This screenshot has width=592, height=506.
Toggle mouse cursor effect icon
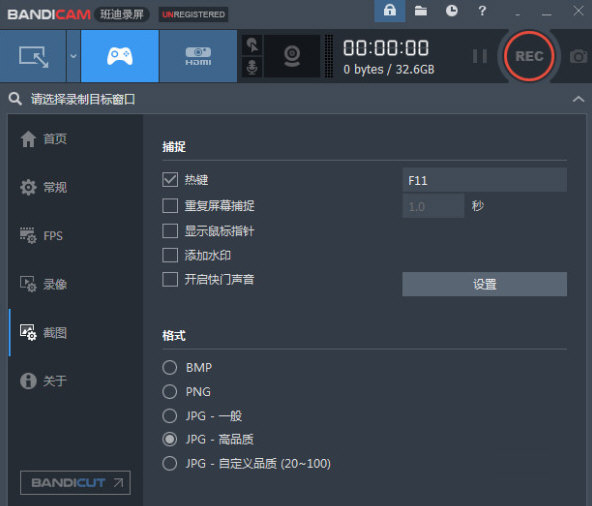pos(252,45)
